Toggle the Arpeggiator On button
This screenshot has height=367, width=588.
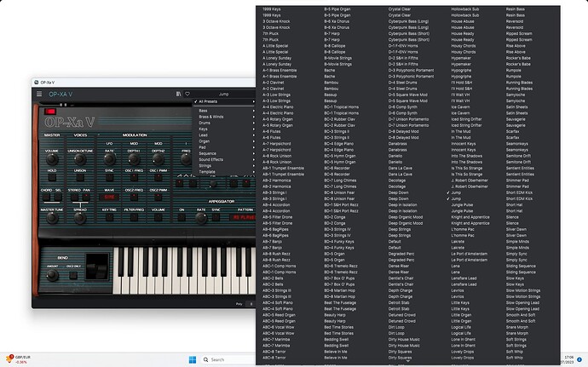(182, 217)
